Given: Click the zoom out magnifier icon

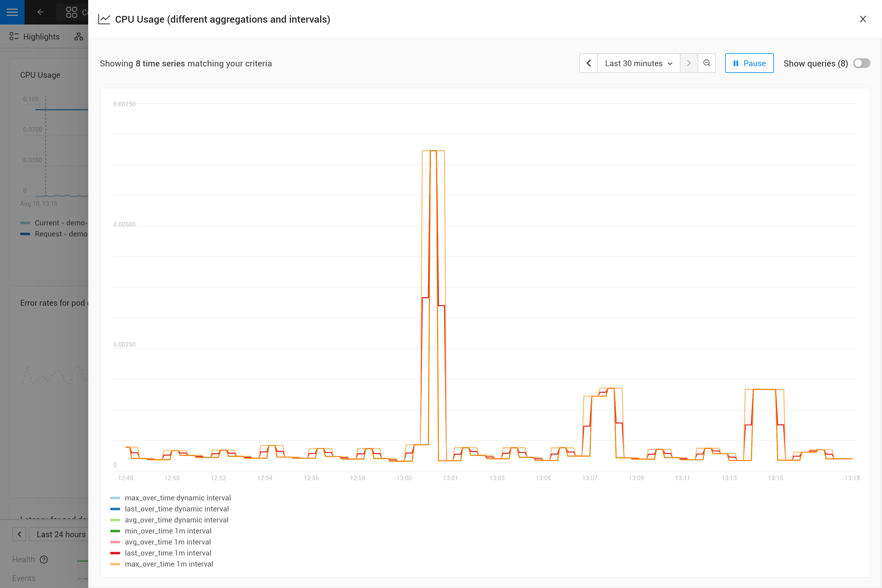Looking at the screenshot, I should tap(707, 63).
